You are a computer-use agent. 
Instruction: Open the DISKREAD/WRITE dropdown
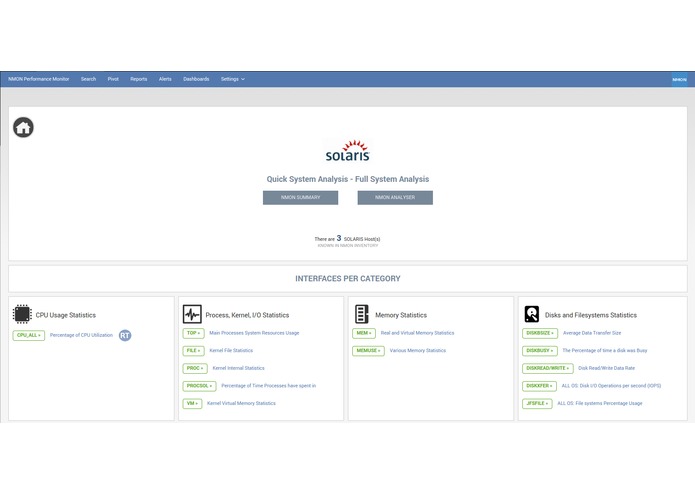point(547,369)
